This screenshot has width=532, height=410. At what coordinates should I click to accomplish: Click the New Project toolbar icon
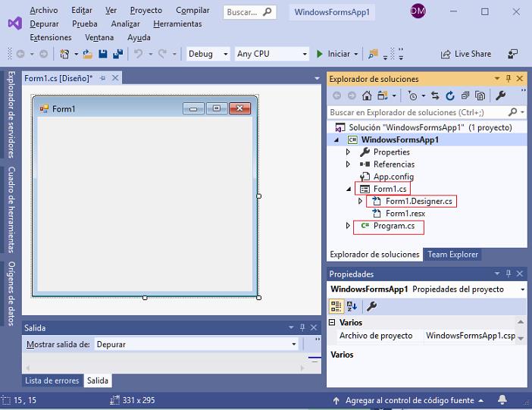coord(64,54)
